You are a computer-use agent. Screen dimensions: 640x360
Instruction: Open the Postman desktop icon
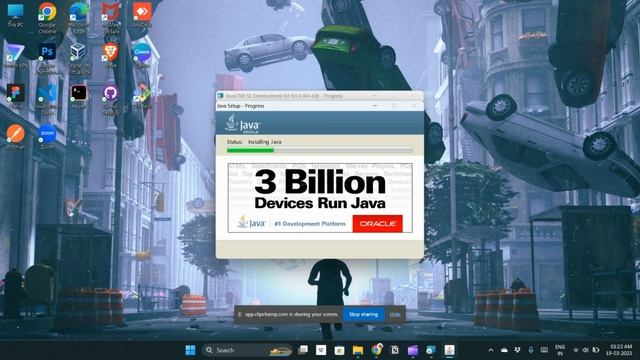[x=15, y=137]
